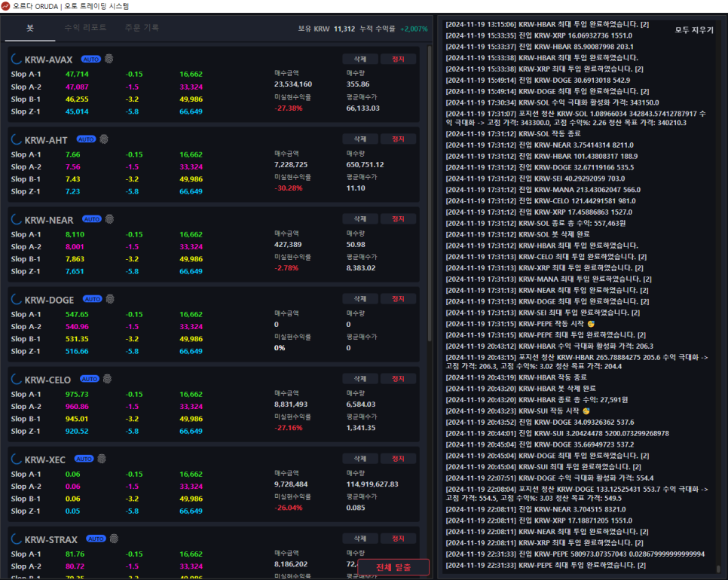
Task: Toggle the AUTO badge on KRW-STRAX
Action: click(96, 539)
